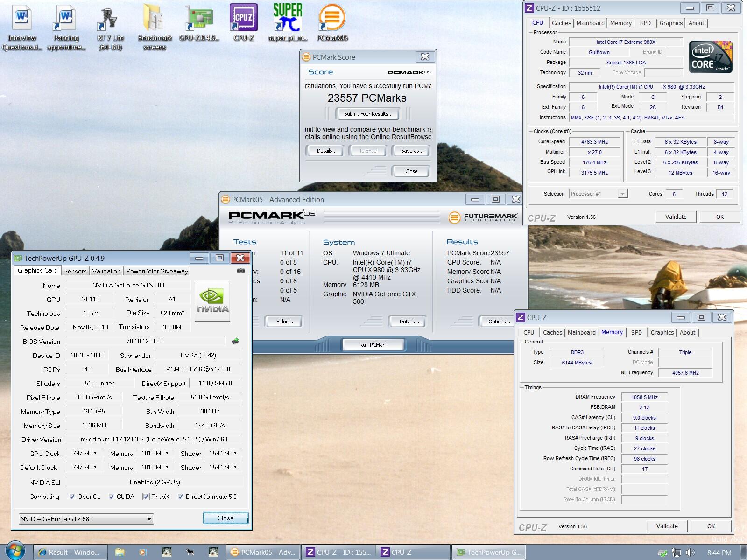Click the DRAM Frequency 1058.5 MHz value

click(644, 397)
